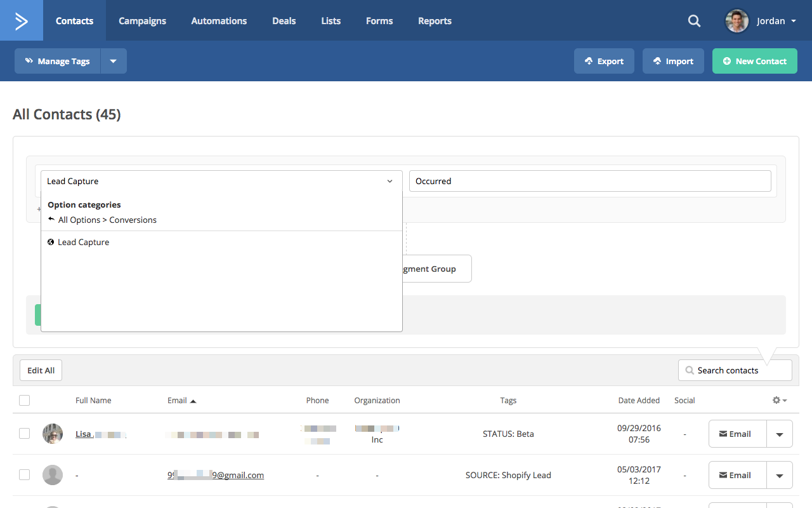Viewport: 812px width, 508px height.
Task: Click the Email column sort arrow
Action: [193, 401]
